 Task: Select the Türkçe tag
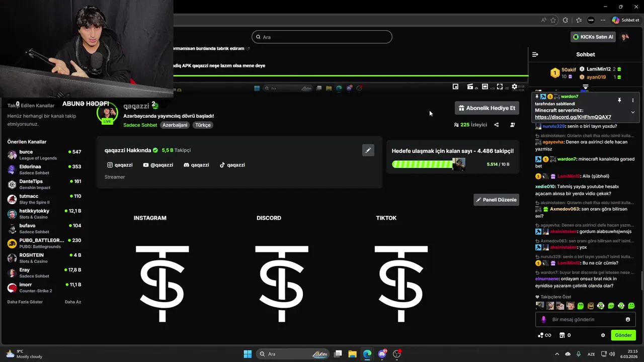pos(203,125)
